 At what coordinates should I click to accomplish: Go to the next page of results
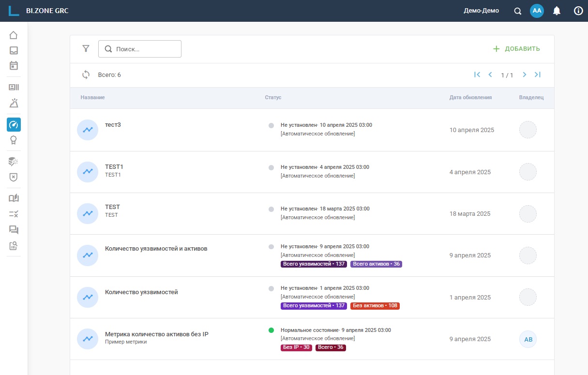tap(524, 75)
